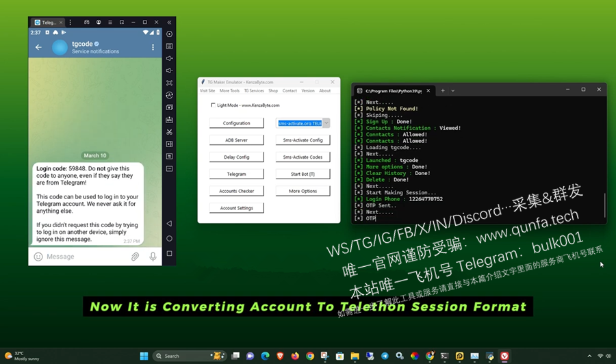
Task: Open the More Tools menu
Action: 229,91
